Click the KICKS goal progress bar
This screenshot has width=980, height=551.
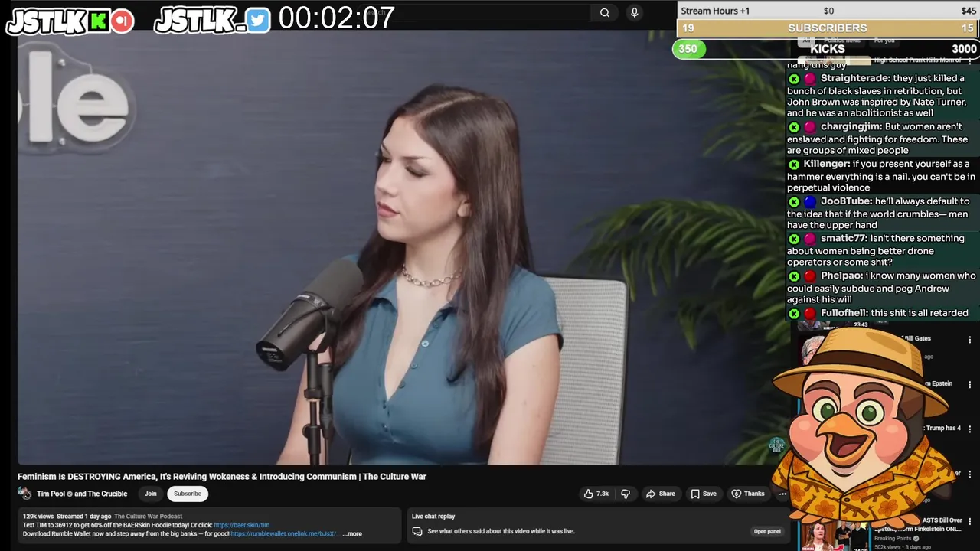pyautogui.click(x=826, y=48)
